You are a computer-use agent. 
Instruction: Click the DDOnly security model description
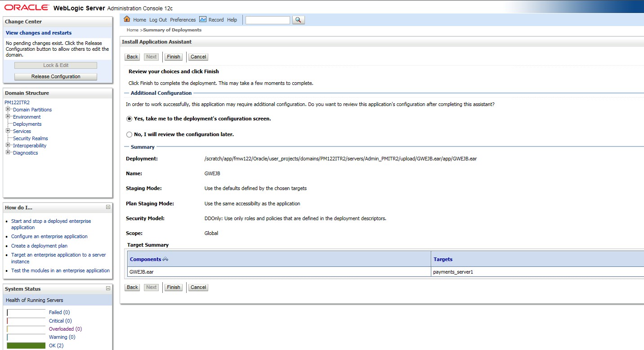295,218
